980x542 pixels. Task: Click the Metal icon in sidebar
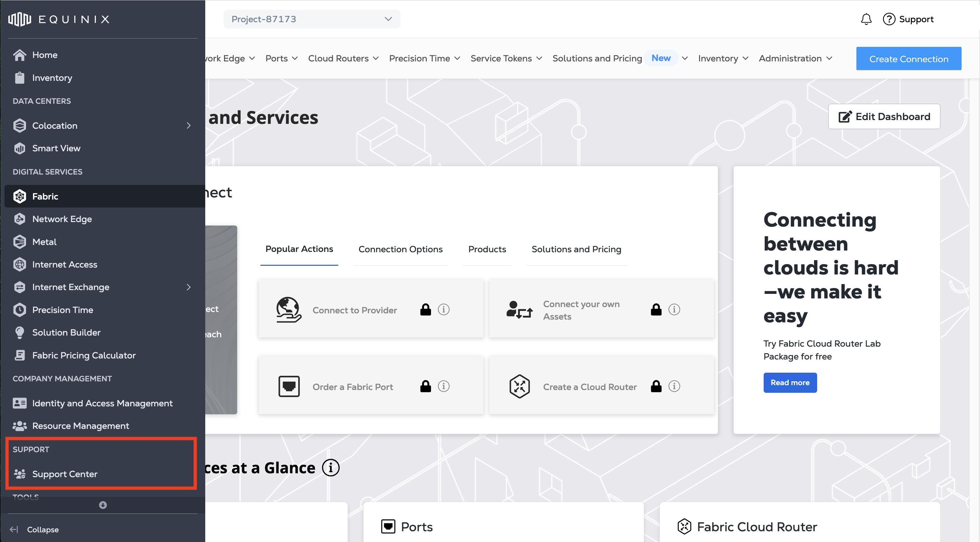(x=19, y=242)
